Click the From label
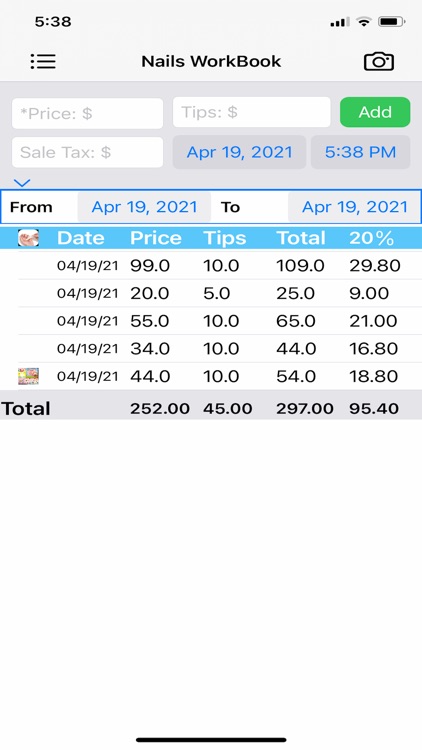 coord(31,207)
